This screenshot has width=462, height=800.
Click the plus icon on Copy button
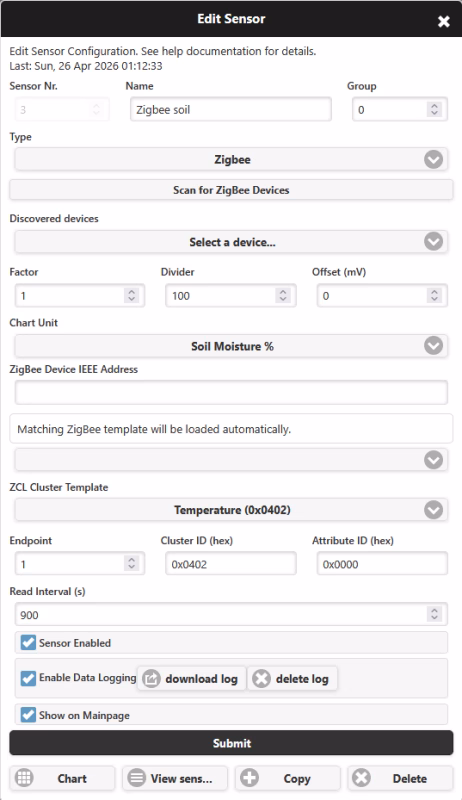[x=249, y=778]
